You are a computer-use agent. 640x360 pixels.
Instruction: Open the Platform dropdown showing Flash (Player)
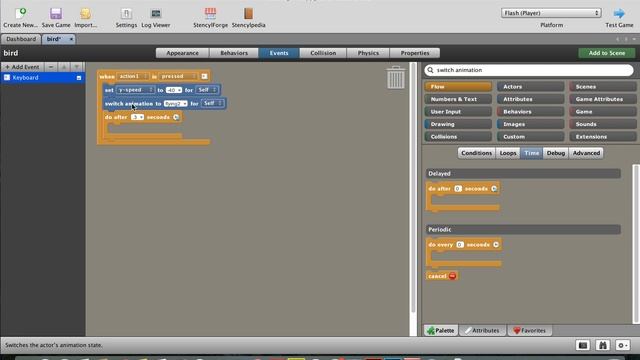click(551, 13)
